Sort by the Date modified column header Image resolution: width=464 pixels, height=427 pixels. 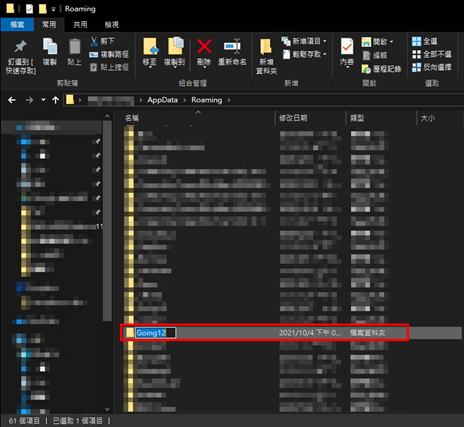click(293, 118)
